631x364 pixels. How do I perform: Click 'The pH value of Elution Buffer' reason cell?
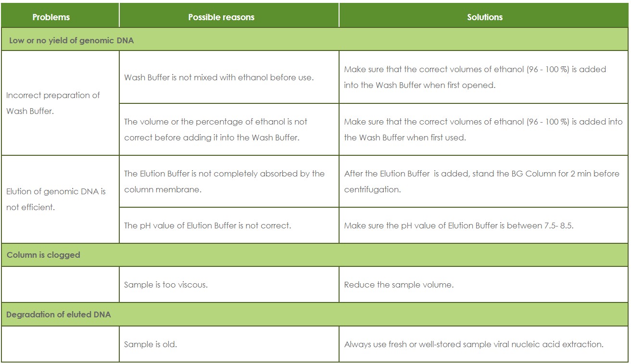tap(207, 225)
